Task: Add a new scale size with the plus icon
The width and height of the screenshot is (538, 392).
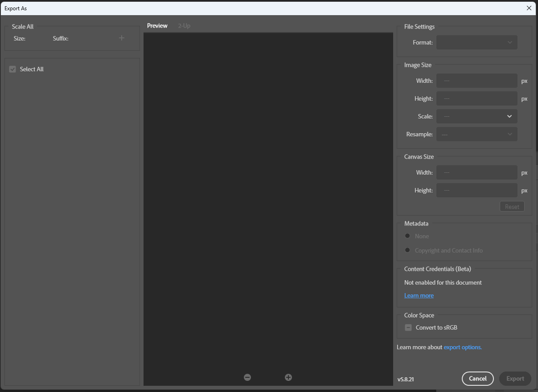Action: (x=121, y=38)
